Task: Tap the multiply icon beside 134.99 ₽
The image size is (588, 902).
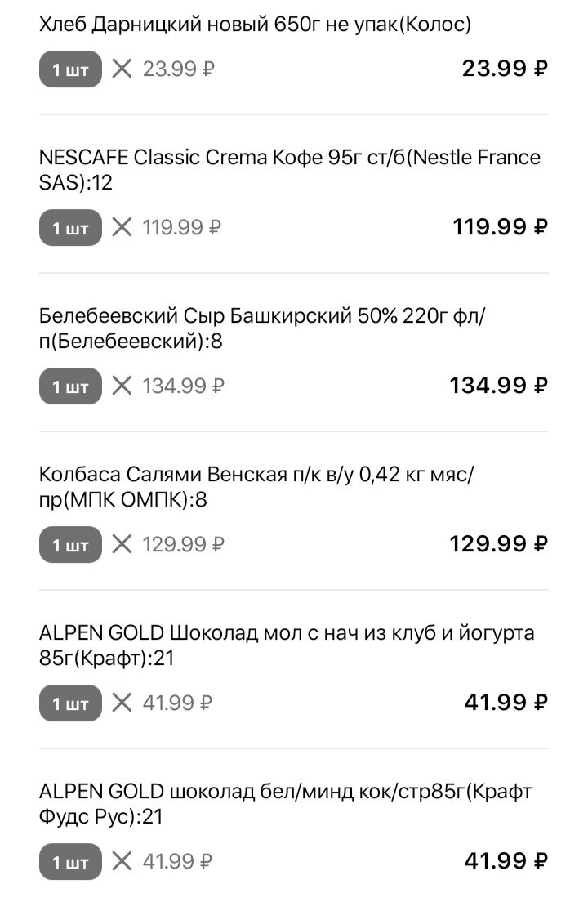Action: [x=122, y=386]
